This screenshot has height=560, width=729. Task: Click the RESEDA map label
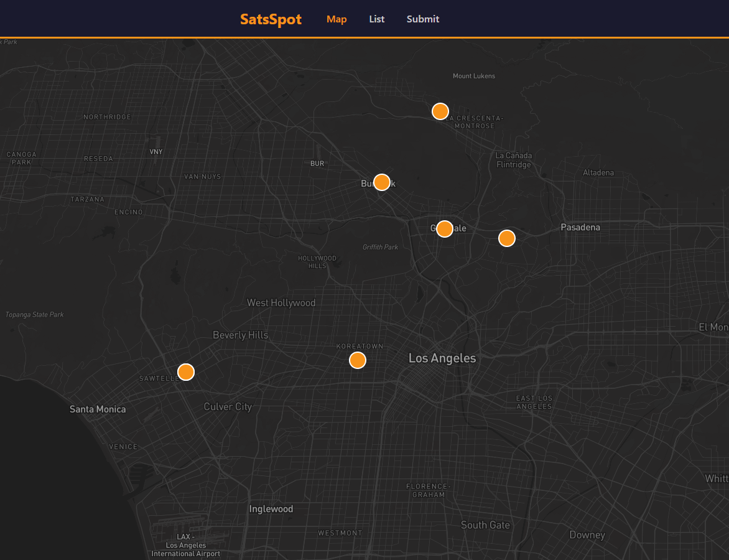click(x=98, y=159)
